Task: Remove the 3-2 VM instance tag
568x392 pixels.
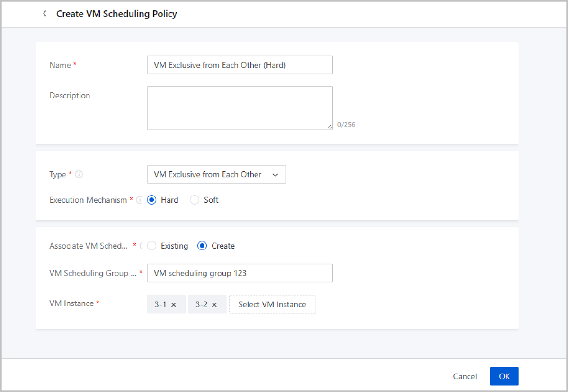Action: point(214,305)
